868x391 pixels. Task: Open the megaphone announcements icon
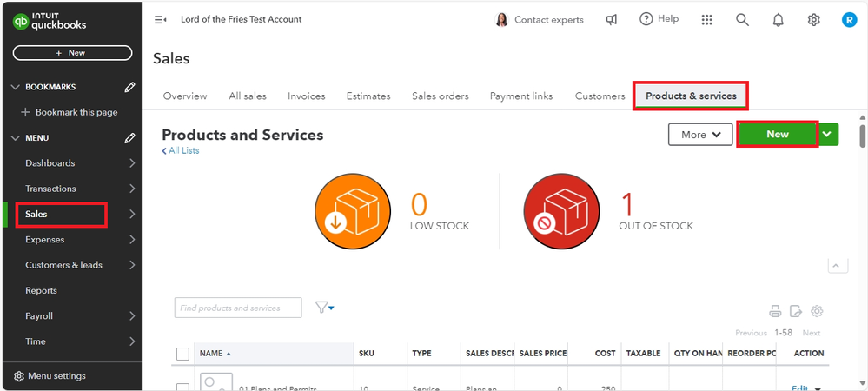point(611,20)
